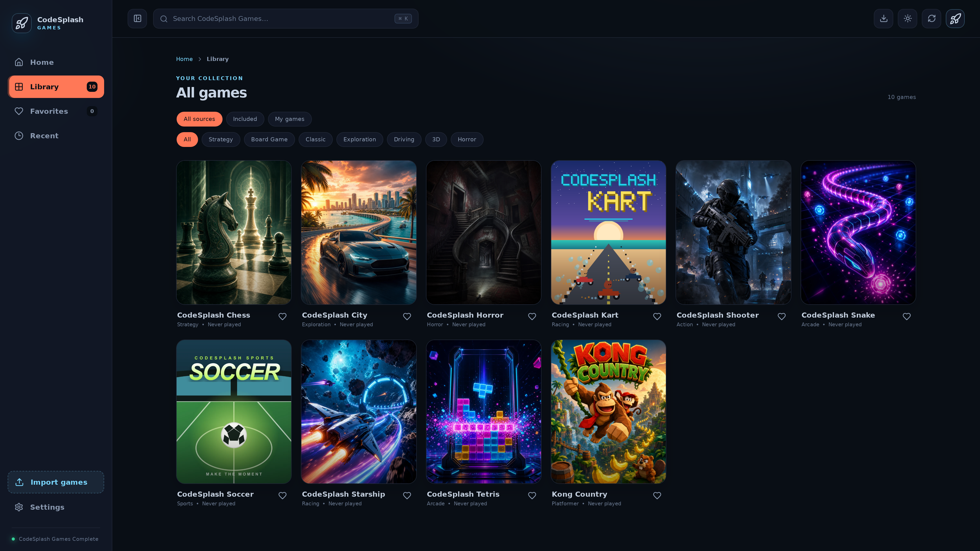Filter by Strategy genre
Image resolution: width=980 pixels, height=551 pixels.
(221, 140)
